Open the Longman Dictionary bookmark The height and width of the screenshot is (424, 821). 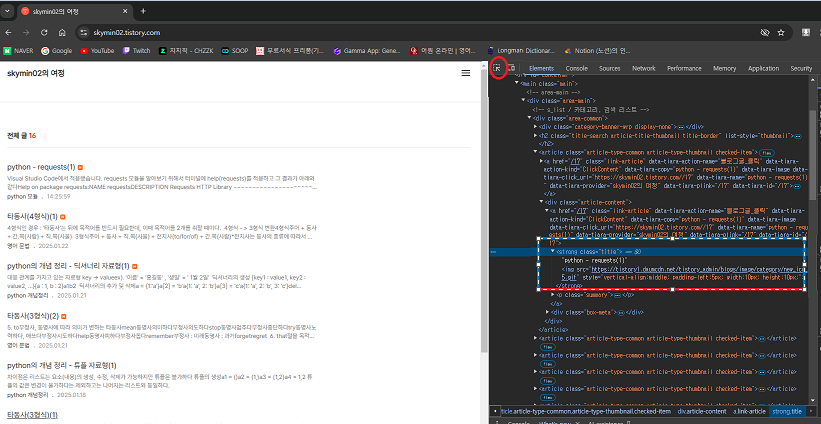click(520, 51)
